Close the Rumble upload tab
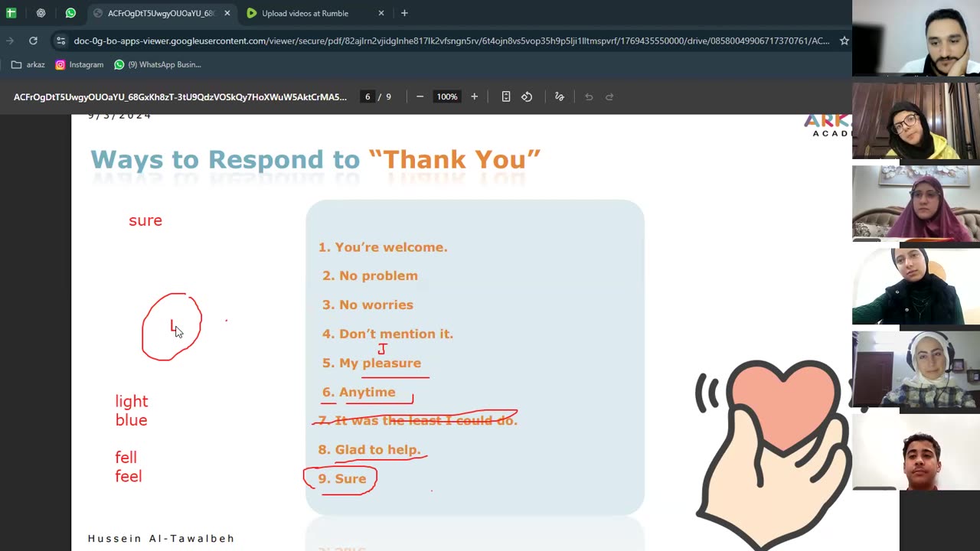Screen dimensions: 980x551 [x=381, y=13]
